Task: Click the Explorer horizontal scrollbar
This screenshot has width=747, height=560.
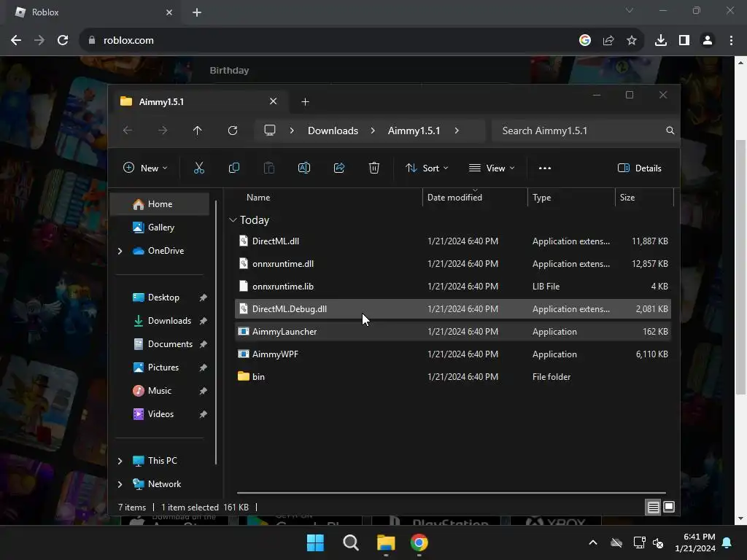Action: 451,493
